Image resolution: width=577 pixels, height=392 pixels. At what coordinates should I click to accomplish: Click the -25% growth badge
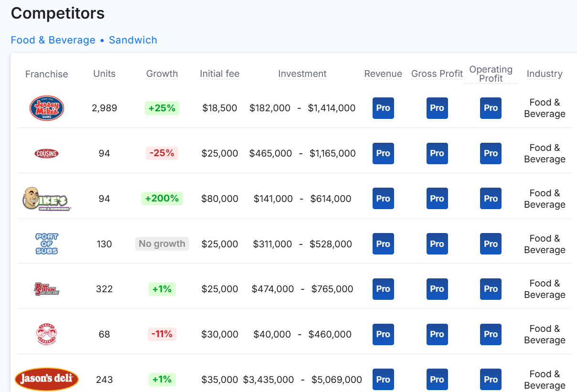click(x=162, y=153)
